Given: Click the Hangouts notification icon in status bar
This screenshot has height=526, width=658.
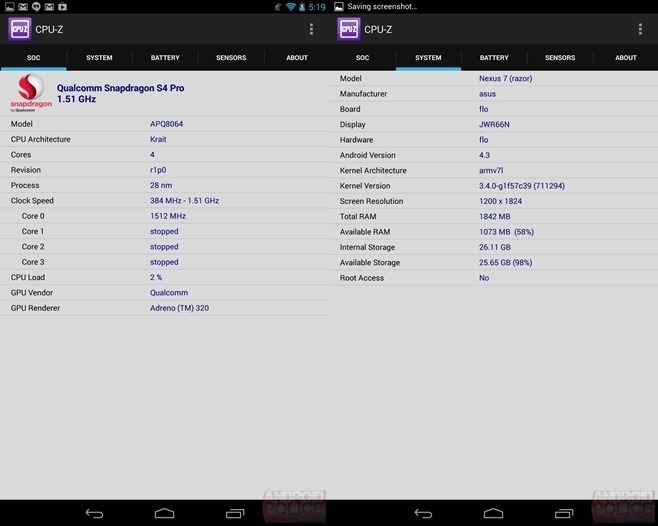Looking at the screenshot, I should coord(37,6).
